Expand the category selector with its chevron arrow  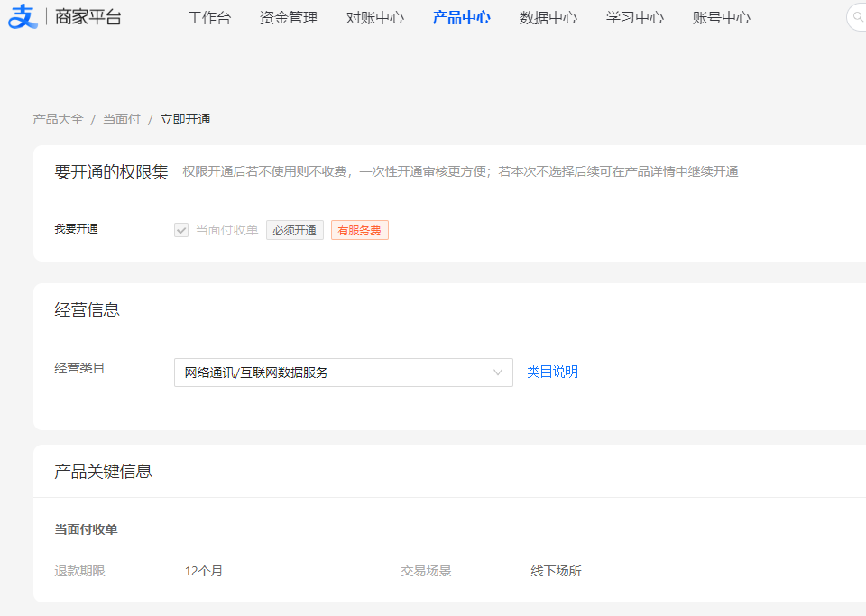(498, 372)
